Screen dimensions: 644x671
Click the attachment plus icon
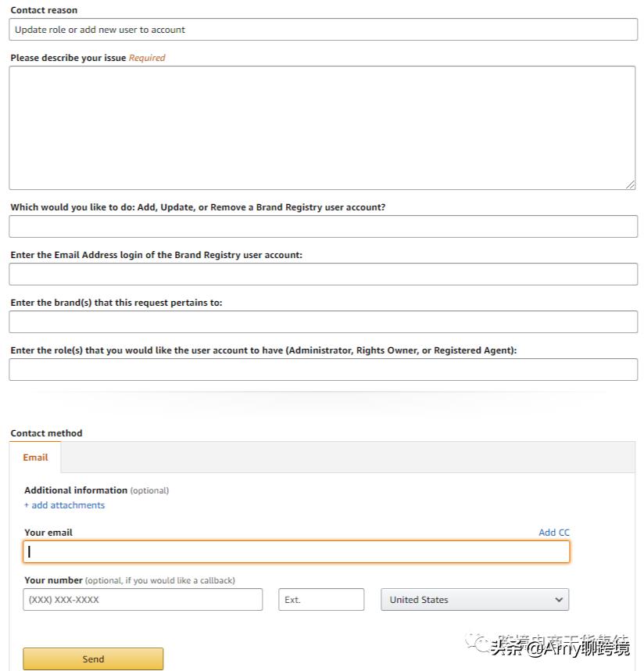pyautogui.click(x=27, y=505)
